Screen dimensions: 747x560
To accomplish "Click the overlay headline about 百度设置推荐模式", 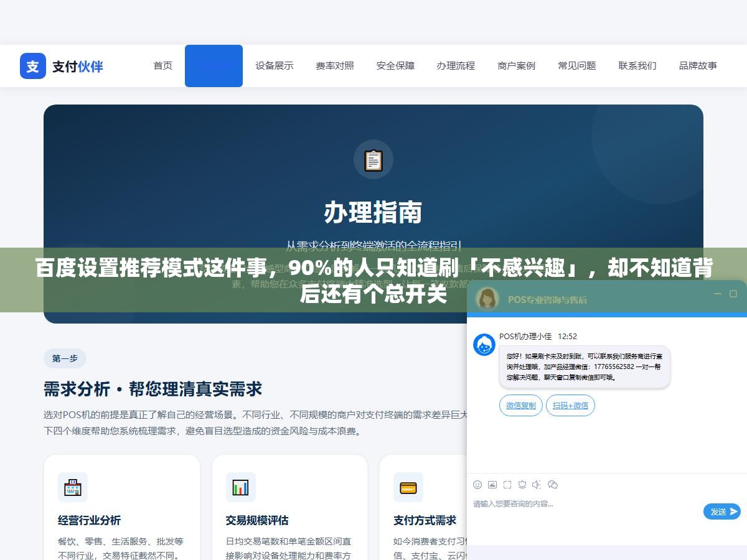I will tap(374, 281).
